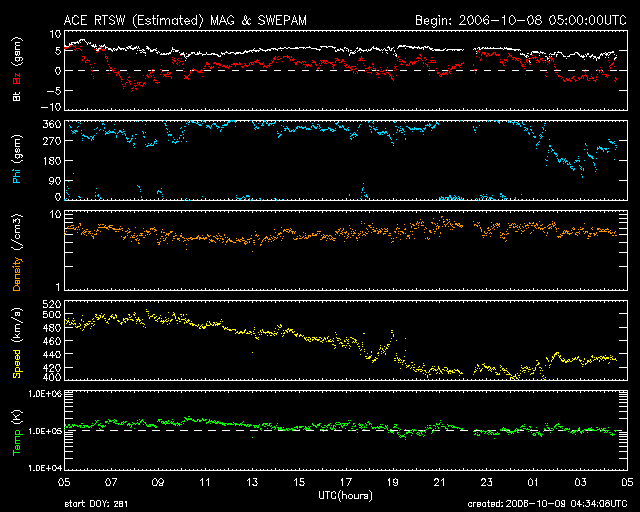Click the "180" tick on the Phi axis

tap(52, 160)
